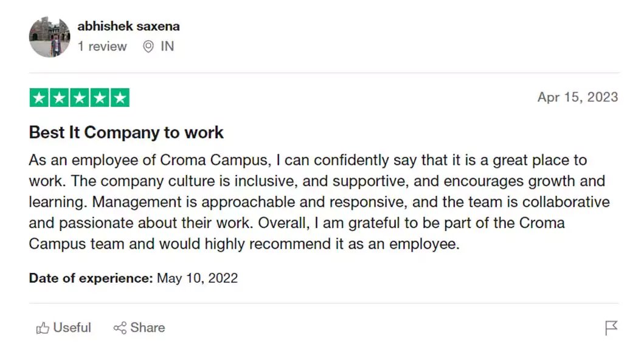Click the third green rating star
644x358 pixels.
tap(80, 98)
